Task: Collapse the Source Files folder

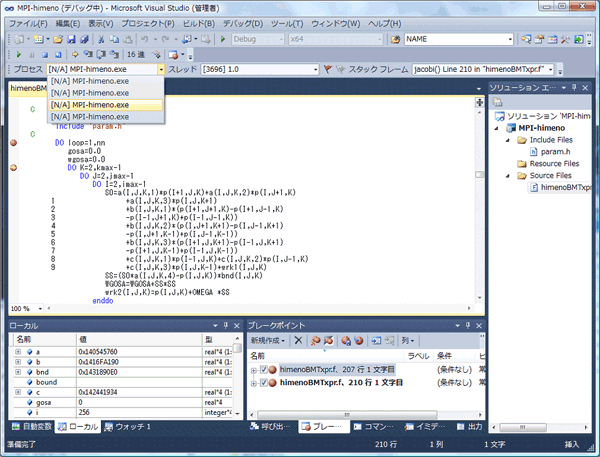Action: point(508,176)
